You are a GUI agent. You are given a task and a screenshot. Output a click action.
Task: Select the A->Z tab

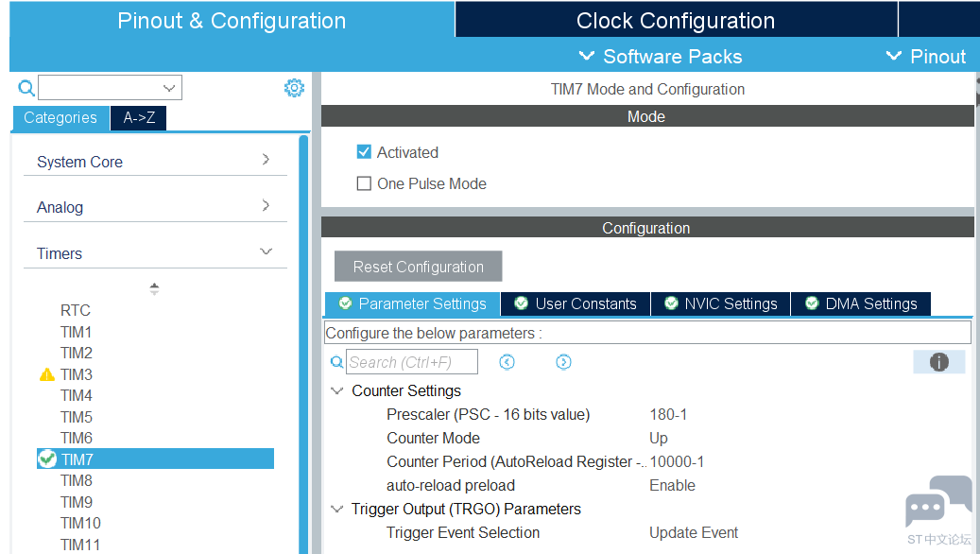(139, 117)
